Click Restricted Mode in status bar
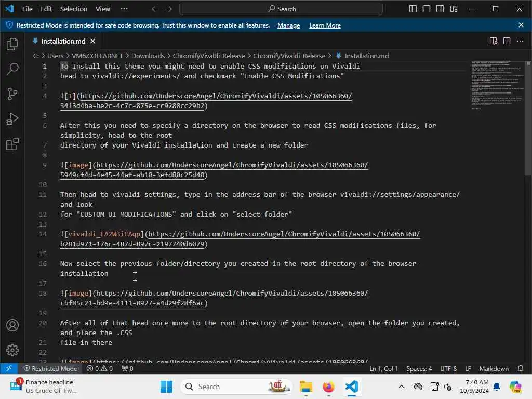532x399 pixels. pos(50,368)
